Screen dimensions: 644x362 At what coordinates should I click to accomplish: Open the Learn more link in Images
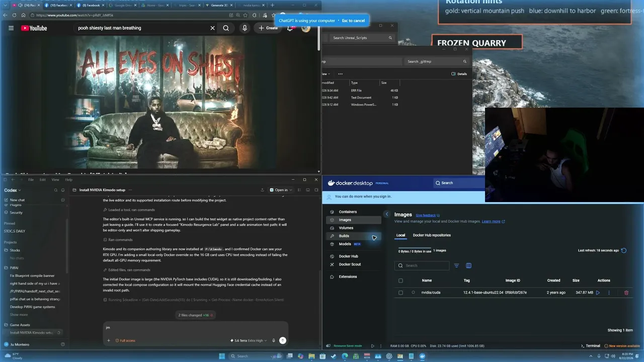[493, 221]
